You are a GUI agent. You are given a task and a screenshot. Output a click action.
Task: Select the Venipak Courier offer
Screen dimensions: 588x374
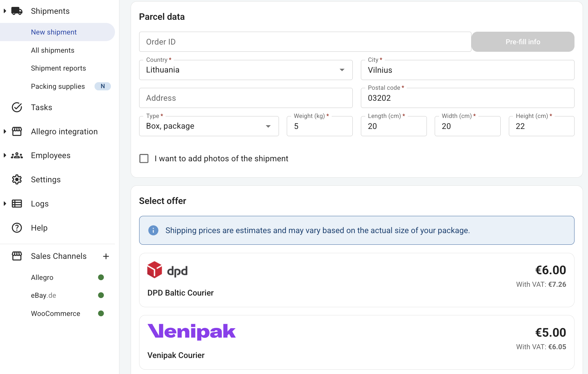click(357, 342)
